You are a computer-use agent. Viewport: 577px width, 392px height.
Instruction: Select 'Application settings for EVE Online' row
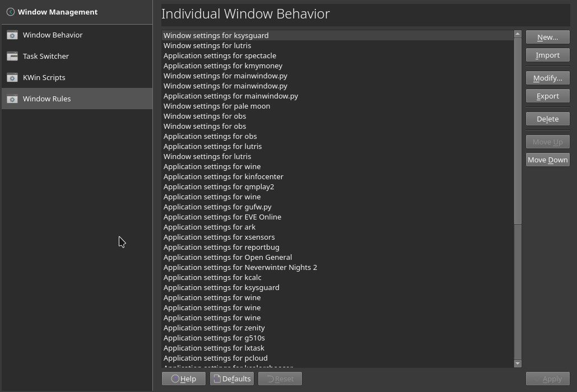click(338, 217)
